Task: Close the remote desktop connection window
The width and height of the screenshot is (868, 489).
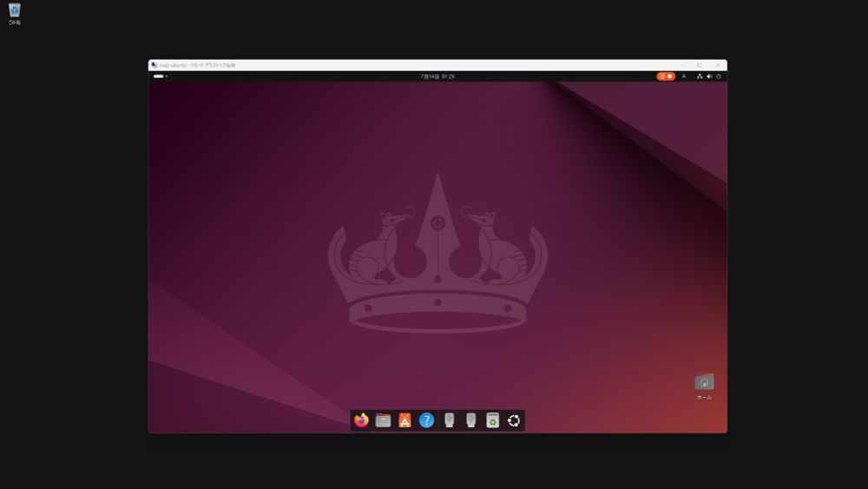Action: point(718,65)
